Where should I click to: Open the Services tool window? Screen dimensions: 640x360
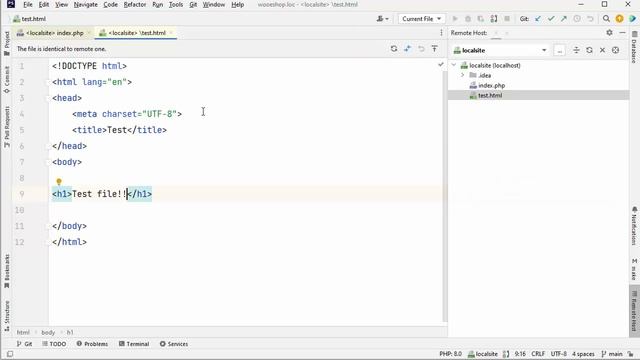tap(174, 344)
